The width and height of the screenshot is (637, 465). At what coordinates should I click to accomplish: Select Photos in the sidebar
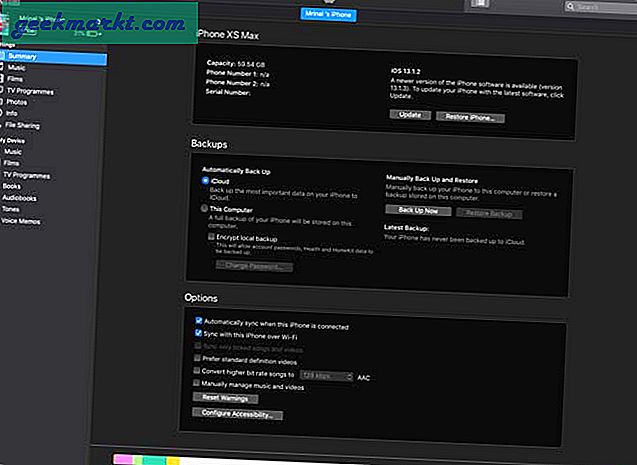click(x=17, y=102)
